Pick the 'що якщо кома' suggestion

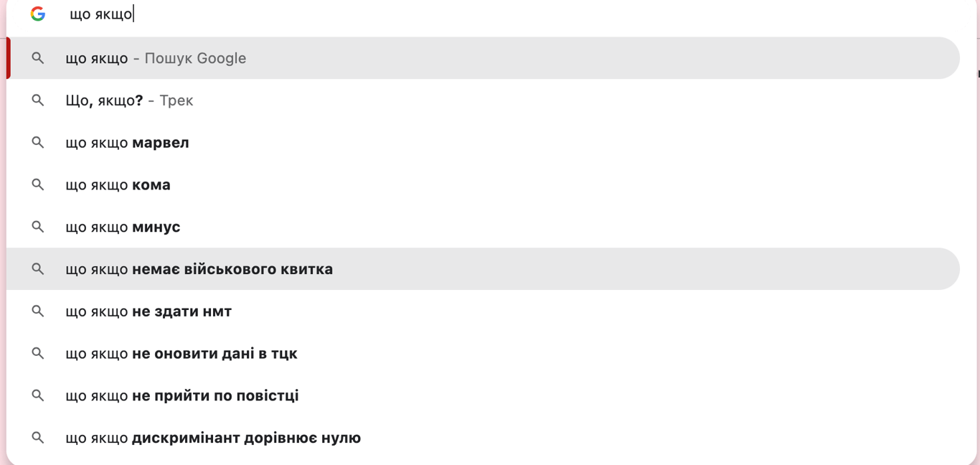pos(118,185)
